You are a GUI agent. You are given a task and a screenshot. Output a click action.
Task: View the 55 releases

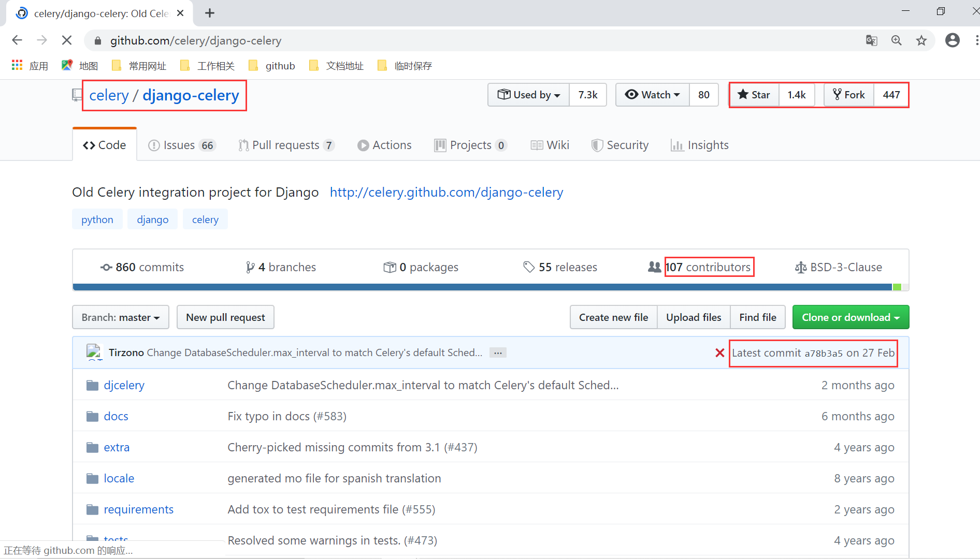(x=560, y=267)
